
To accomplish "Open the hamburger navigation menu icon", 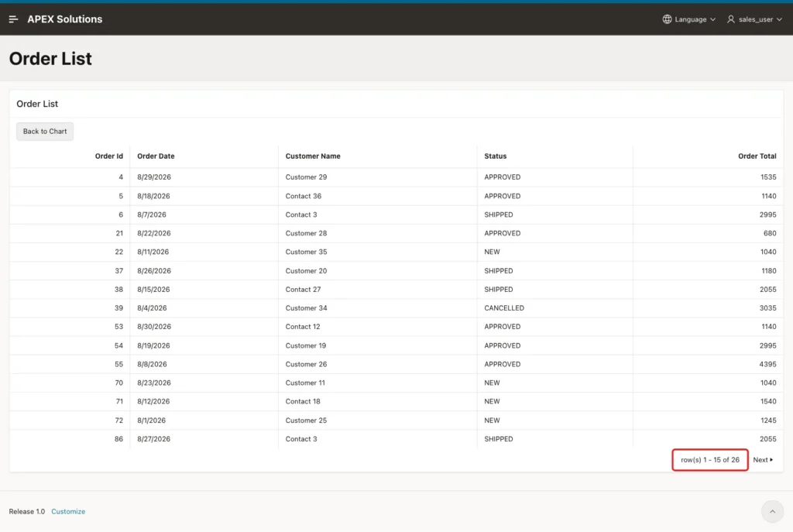I will [14, 19].
